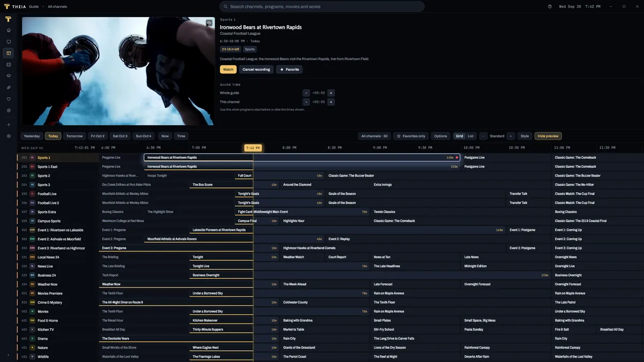Viewport: 644px width, 362px height.
Task: Toggle Favorite star for this program
Action: [x=289, y=70]
